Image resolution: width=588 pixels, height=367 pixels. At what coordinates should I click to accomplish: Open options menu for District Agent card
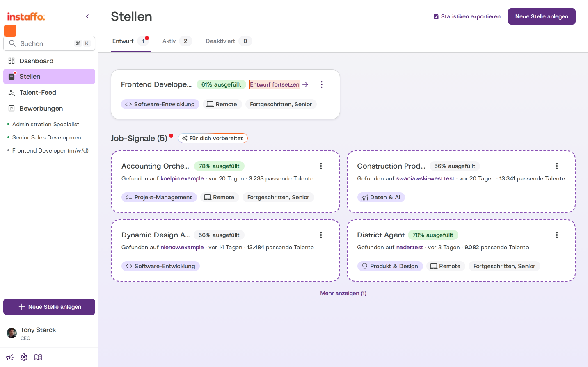click(557, 235)
